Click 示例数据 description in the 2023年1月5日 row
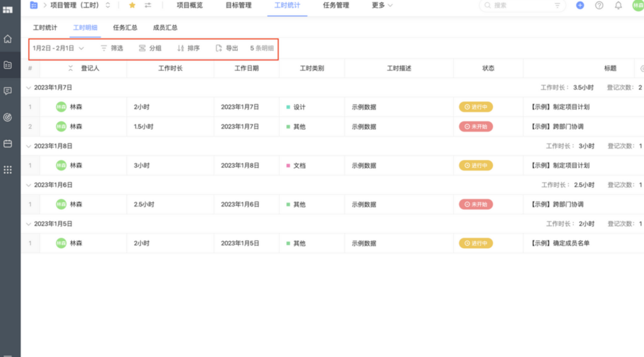The image size is (644, 357). point(364,243)
